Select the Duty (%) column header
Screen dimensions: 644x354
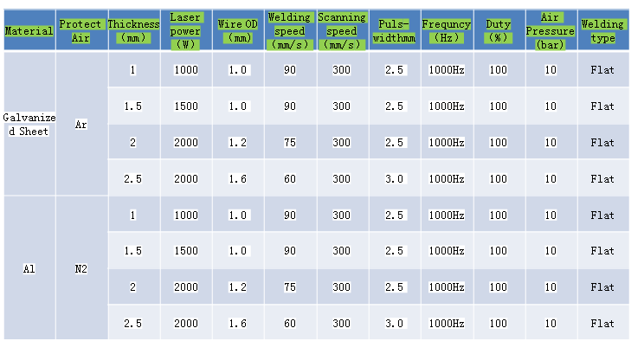pyautogui.click(x=498, y=30)
